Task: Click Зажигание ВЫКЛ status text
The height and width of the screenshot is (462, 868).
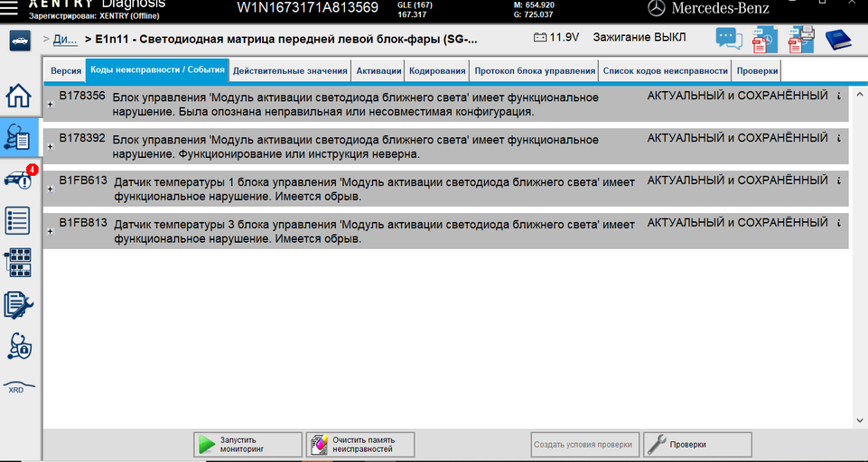Action: pyautogui.click(x=639, y=38)
